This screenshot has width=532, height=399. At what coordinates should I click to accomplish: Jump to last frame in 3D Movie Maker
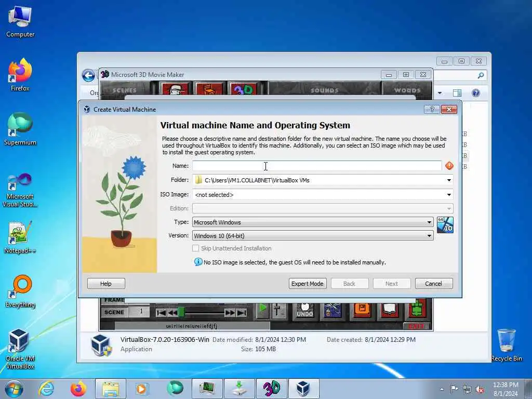point(242,313)
